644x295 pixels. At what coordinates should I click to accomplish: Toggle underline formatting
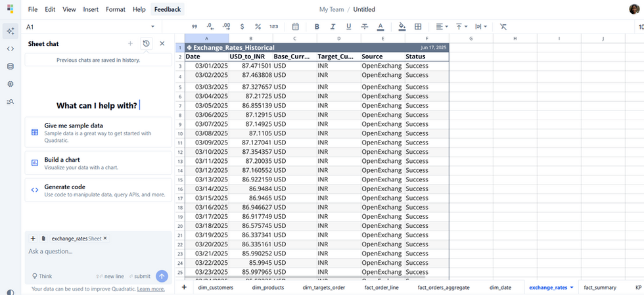(x=349, y=27)
